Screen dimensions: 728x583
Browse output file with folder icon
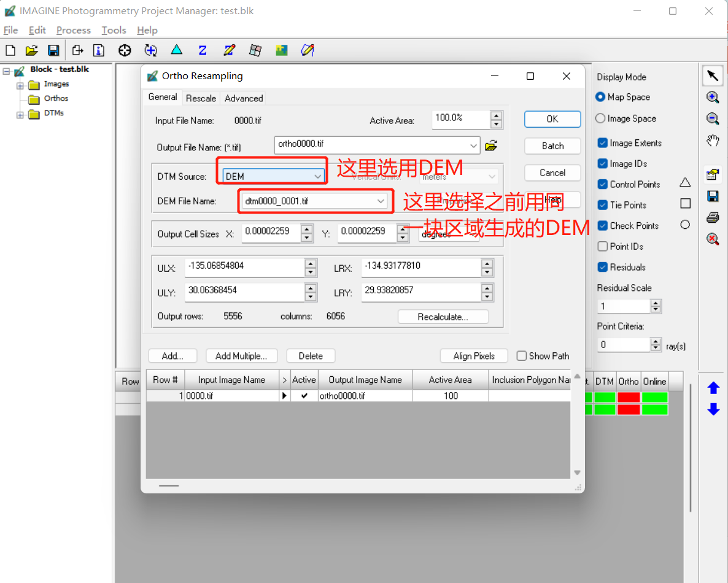(x=491, y=146)
